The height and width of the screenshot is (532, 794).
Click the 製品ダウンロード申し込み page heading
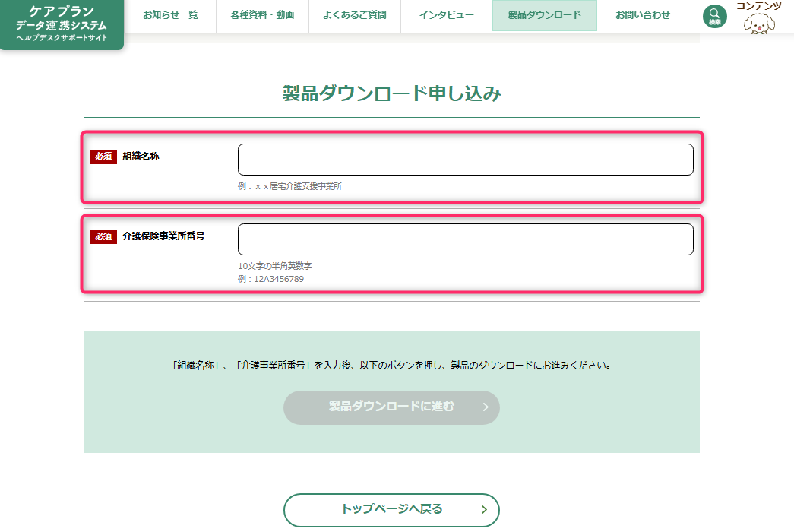point(391,93)
